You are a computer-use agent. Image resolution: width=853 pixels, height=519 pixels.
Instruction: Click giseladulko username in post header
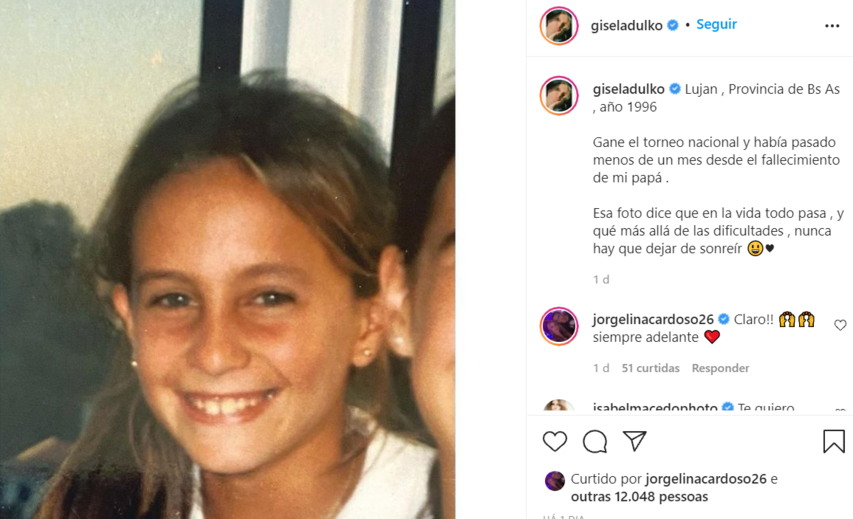627,26
